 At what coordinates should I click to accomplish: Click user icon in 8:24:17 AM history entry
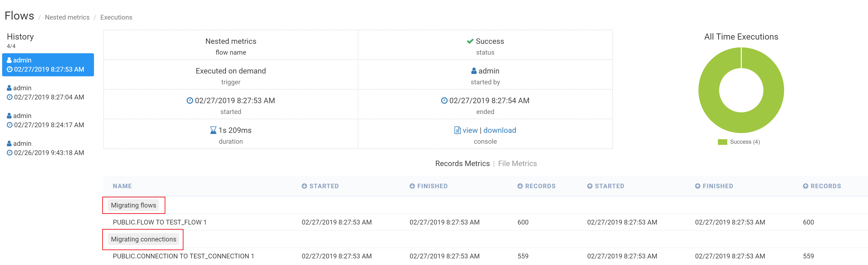pos(9,116)
